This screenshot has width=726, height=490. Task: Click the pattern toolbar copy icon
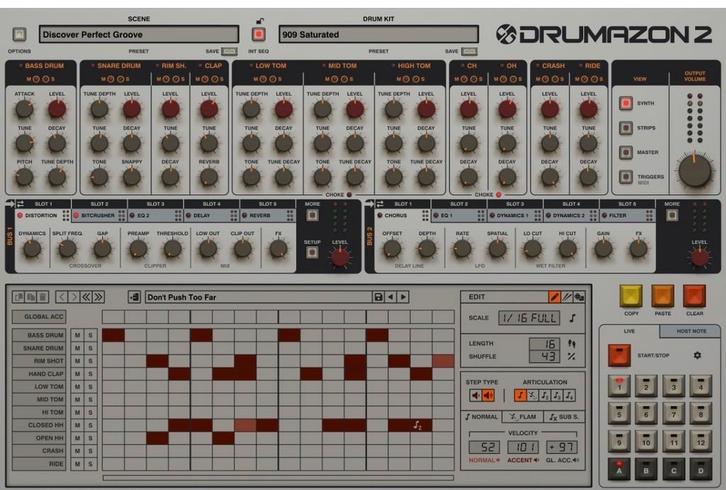[x=19, y=297]
